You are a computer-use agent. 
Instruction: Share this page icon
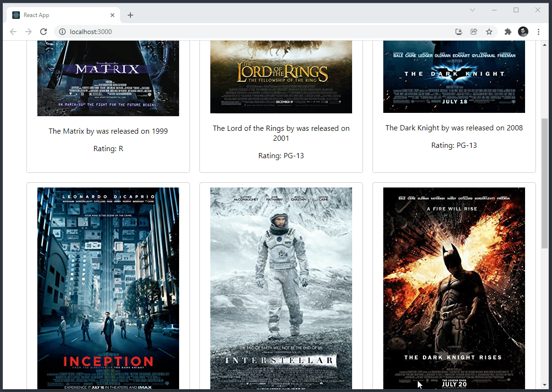coord(474,32)
